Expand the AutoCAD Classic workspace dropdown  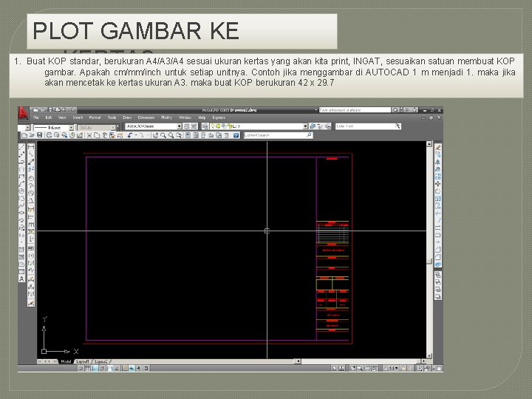click(180, 126)
